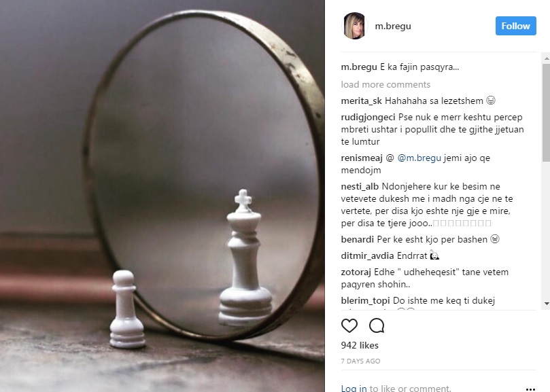
Task: Open the Log in link
Action: pos(354,388)
